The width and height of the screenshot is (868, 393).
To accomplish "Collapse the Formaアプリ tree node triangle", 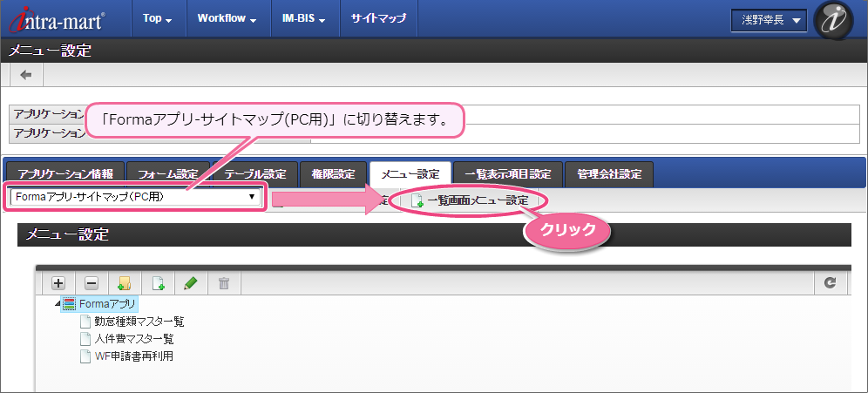I will (x=58, y=303).
